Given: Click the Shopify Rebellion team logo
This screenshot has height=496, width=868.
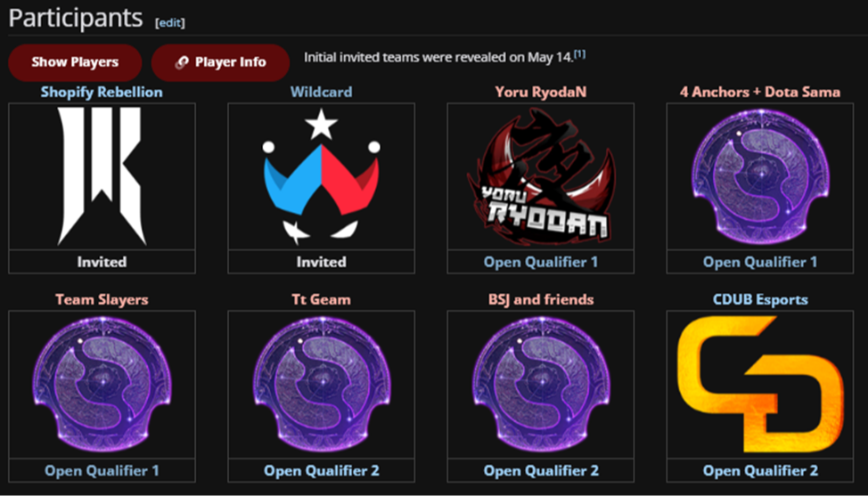Looking at the screenshot, I should 102,176.
